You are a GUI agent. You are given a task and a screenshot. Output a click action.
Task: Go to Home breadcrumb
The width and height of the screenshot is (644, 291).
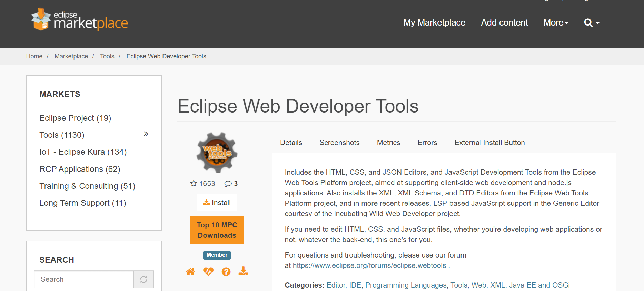pos(34,56)
